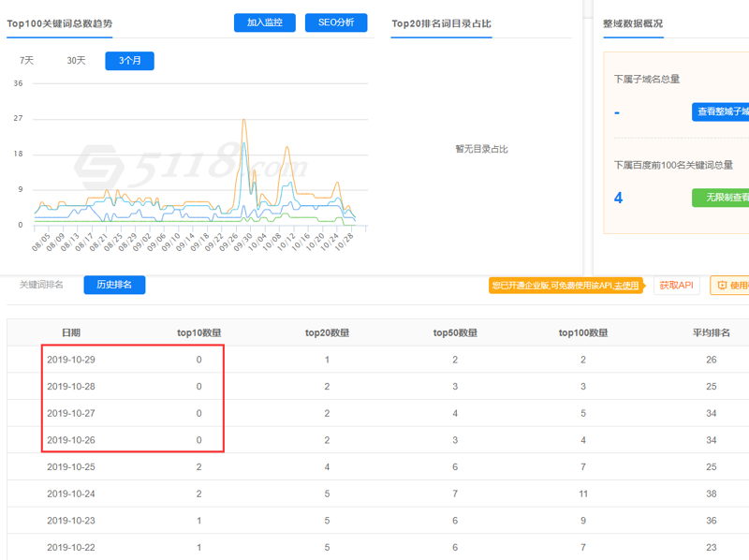Click the number 4 keyword total
749x560 pixels.
(618, 198)
